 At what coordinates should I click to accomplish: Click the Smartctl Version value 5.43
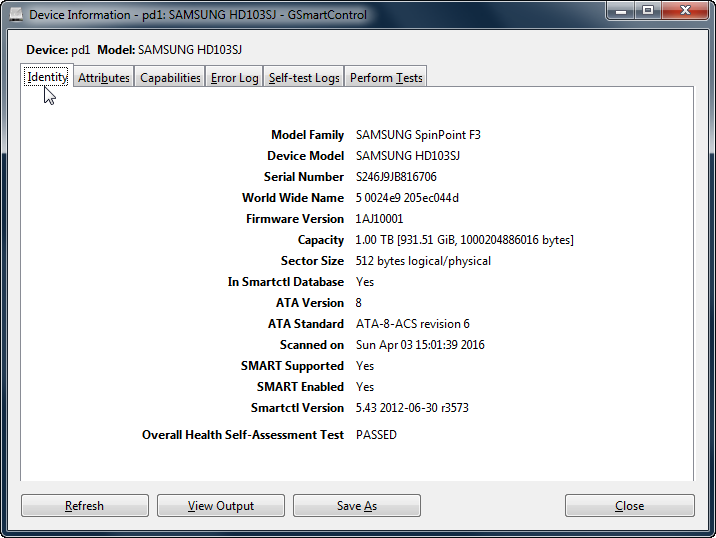coord(412,408)
